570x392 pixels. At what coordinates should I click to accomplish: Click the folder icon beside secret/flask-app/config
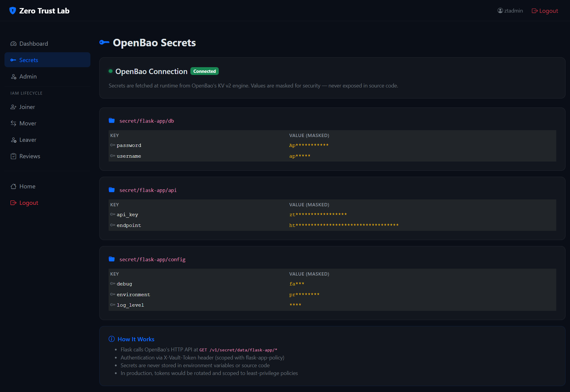pos(112,259)
